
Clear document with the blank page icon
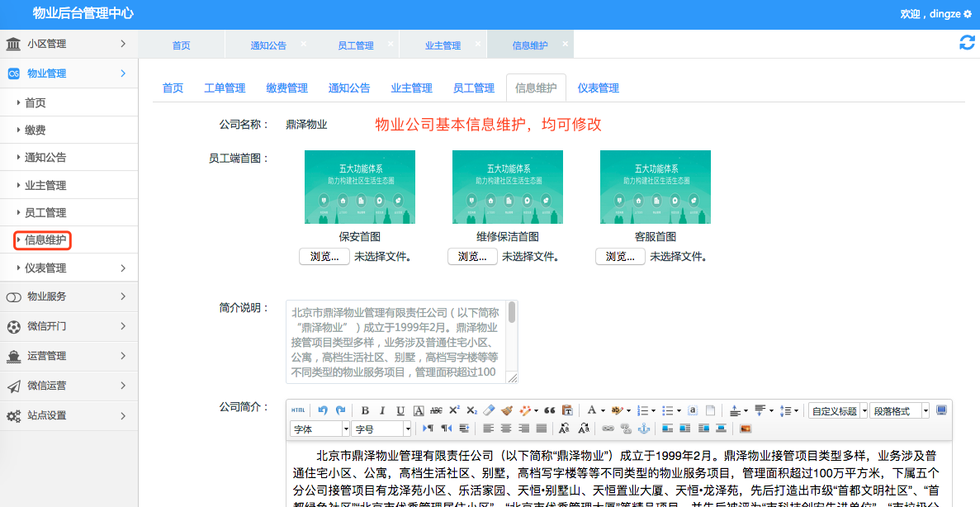pyautogui.click(x=711, y=410)
